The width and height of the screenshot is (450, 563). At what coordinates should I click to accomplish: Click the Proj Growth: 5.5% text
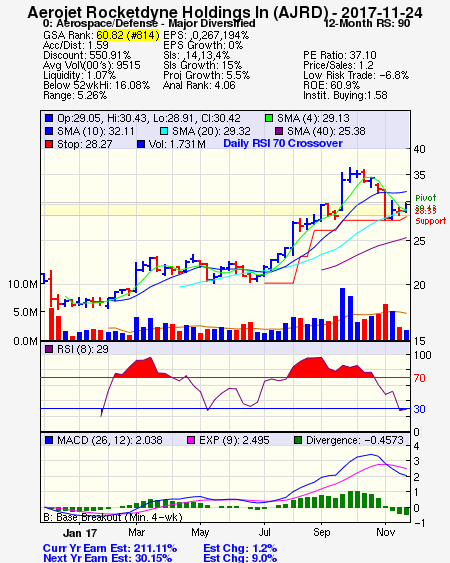coord(207,75)
